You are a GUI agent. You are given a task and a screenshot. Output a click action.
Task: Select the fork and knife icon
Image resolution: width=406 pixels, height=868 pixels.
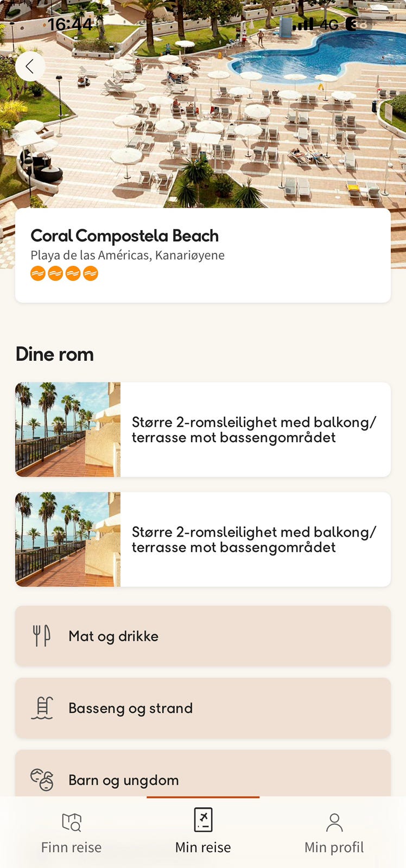tap(41, 636)
